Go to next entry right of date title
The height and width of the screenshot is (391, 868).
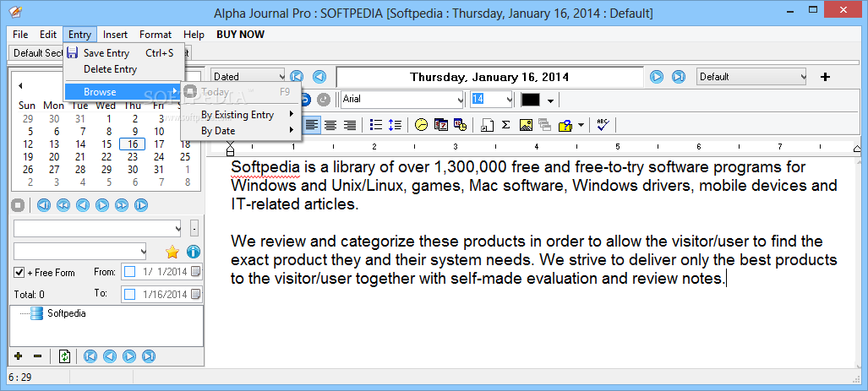[657, 77]
